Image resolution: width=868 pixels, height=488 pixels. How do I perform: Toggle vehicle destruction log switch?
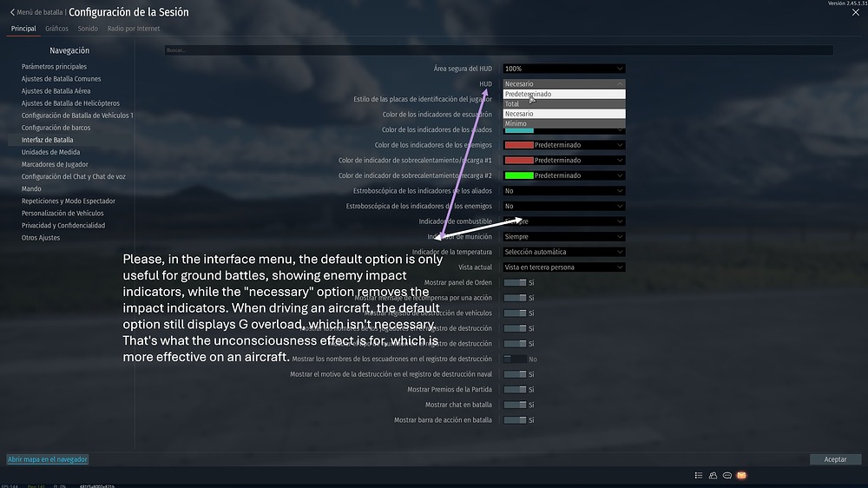(x=515, y=313)
